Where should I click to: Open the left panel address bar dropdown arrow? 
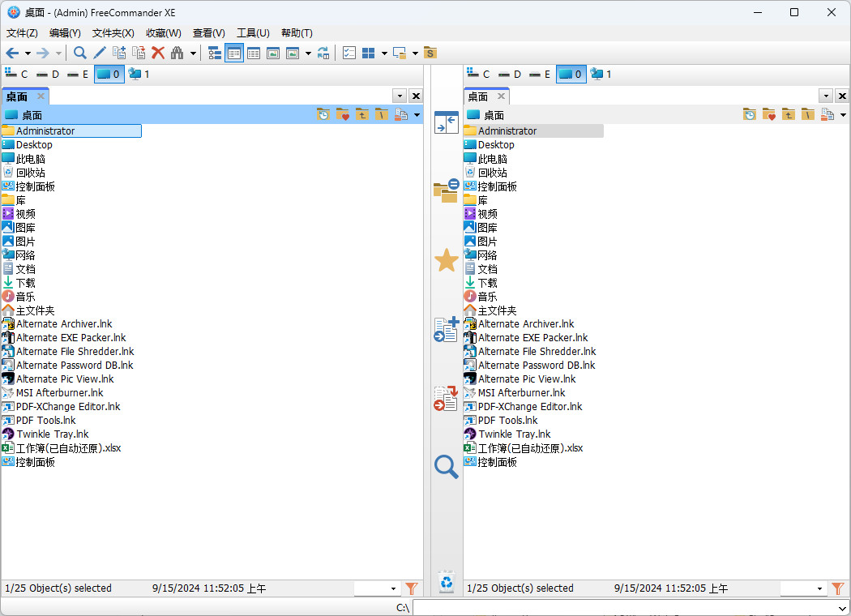click(x=417, y=115)
